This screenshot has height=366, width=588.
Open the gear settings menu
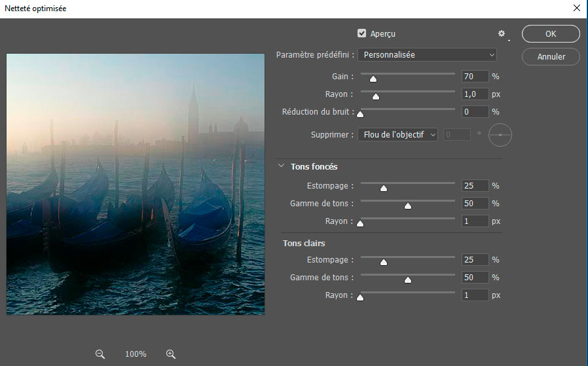point(502,33)
